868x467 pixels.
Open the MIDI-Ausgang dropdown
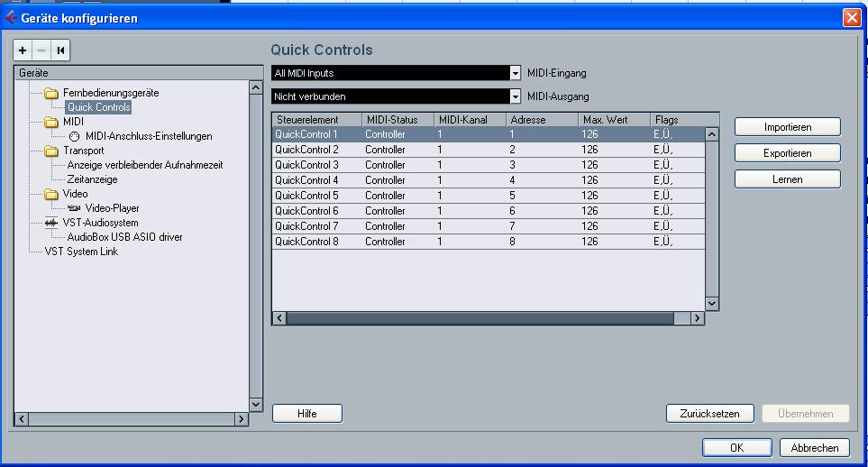(x=516, y=96)
